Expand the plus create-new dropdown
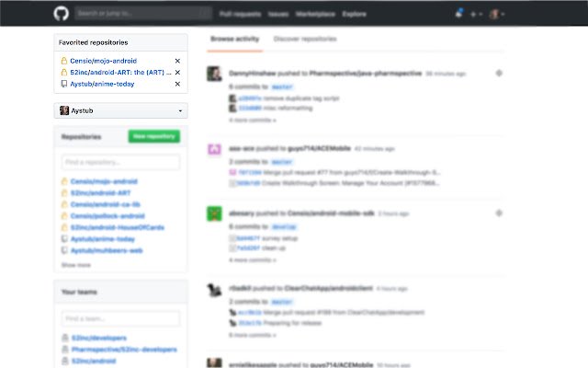This screenshot has height=368, width=588. [x=476, y=15]
